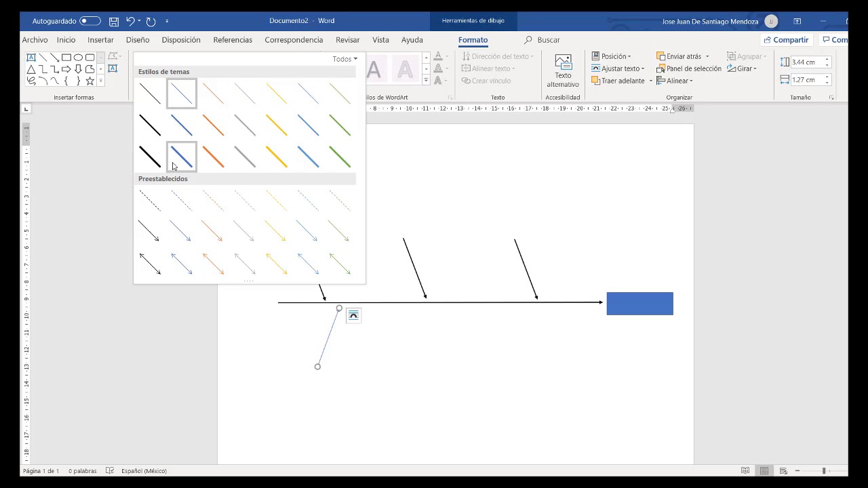Choose the thick green line theme style

click(x=340, y=157)
